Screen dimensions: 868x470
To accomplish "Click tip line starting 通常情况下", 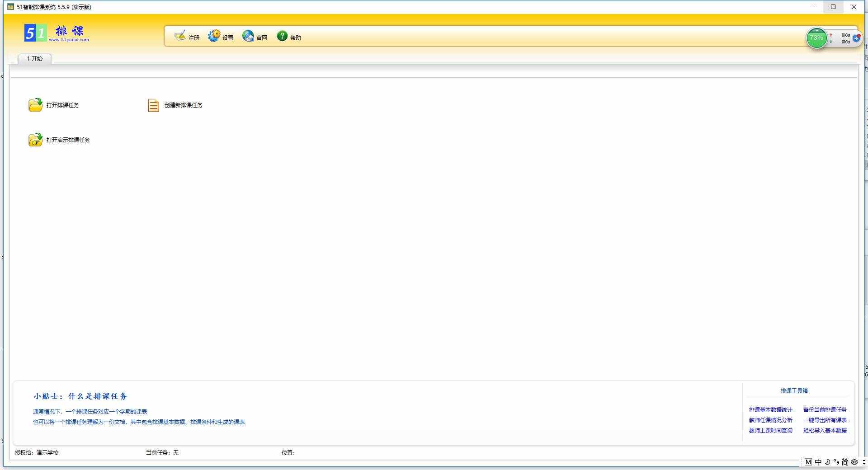I will pyautogui.click(x=90, y=412).
